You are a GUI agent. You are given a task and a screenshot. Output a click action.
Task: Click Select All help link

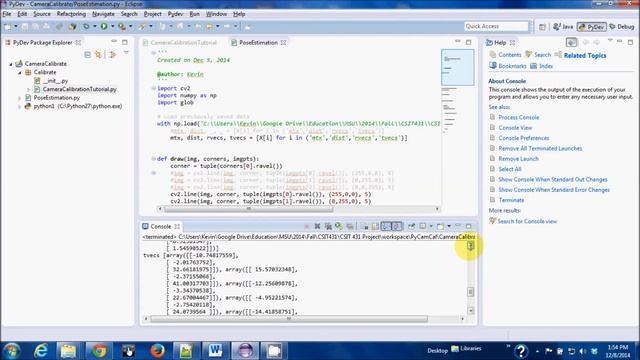(510, 169)
